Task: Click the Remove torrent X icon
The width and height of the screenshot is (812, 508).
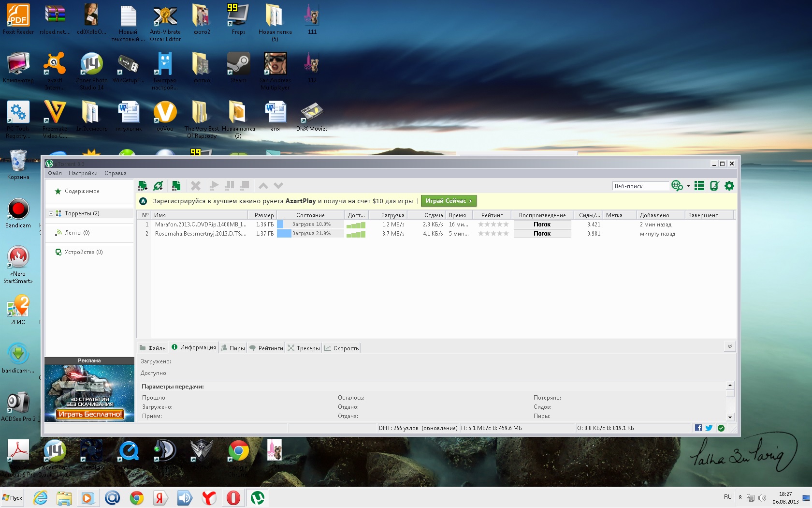Action: coord(195,186)
